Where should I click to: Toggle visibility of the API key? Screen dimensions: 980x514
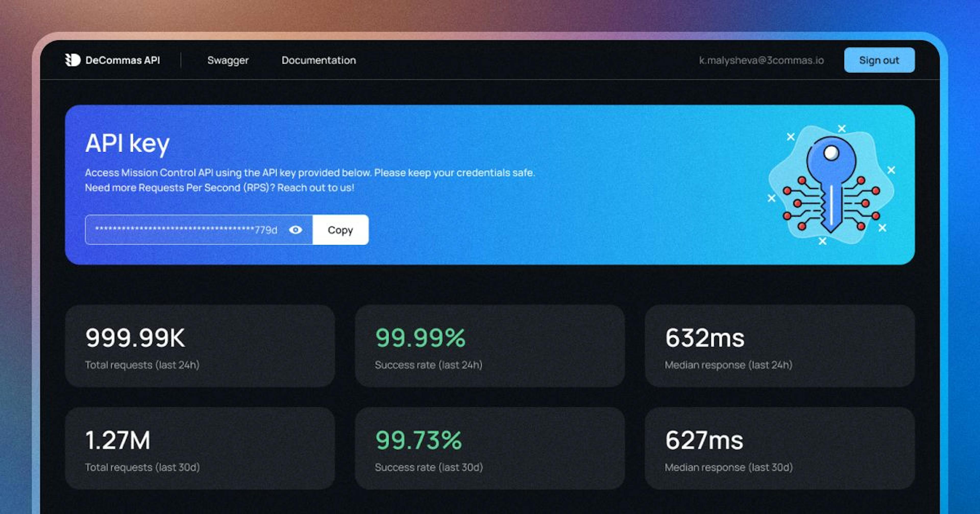click(x=296, y=230)
